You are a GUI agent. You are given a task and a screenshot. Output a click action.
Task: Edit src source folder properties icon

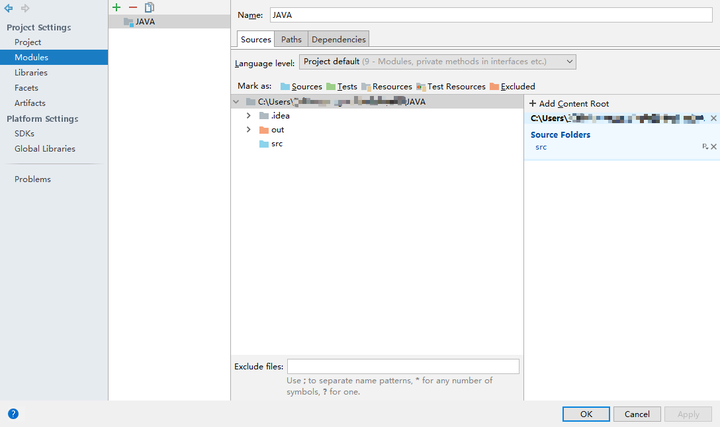[x=705, y=146]
